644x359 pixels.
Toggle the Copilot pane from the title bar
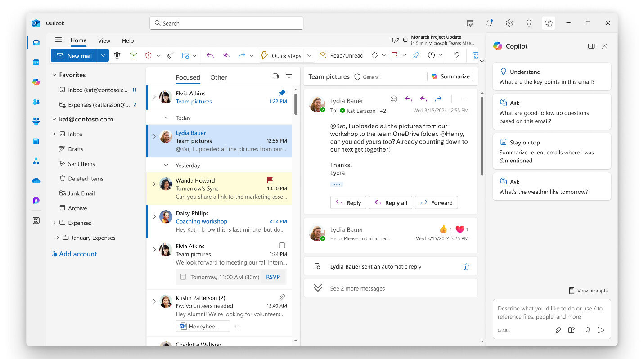[549, 23]
